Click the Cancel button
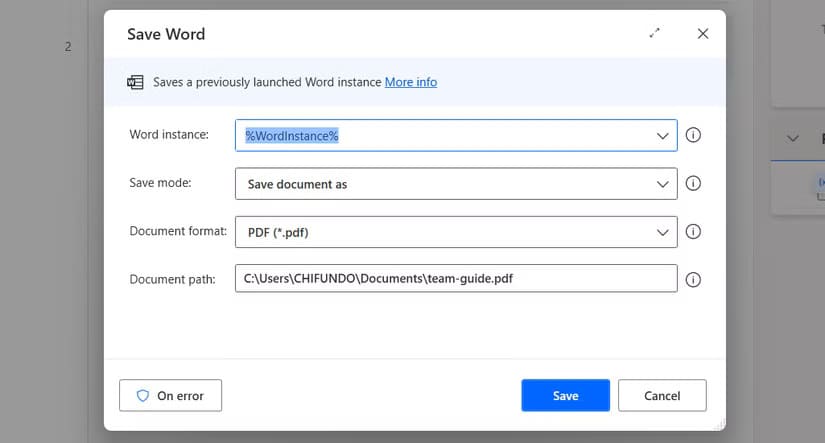Viewport: 825px width, 443px height. click(x=662, y=395)
